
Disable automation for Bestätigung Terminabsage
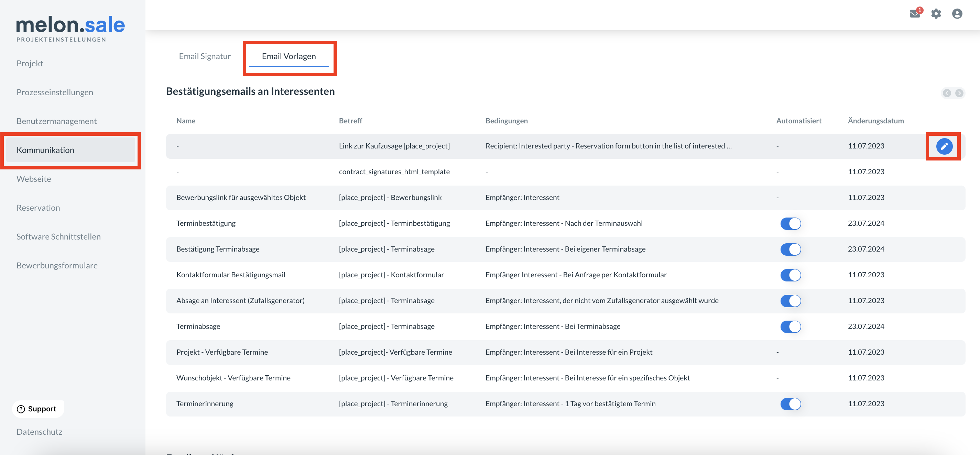tap(790, 249)
